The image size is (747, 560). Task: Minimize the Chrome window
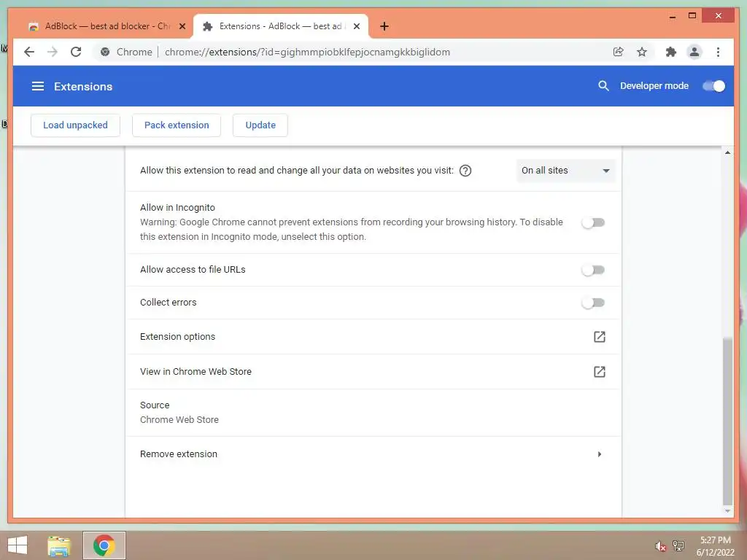pos(672,16)
